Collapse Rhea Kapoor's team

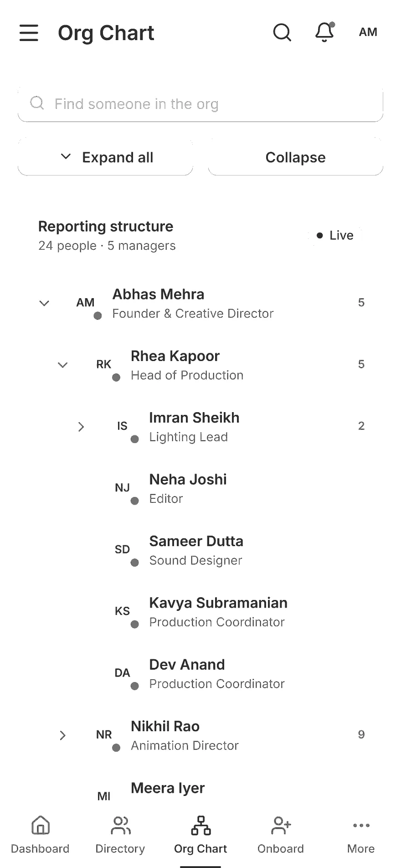(x=63, y=365)
